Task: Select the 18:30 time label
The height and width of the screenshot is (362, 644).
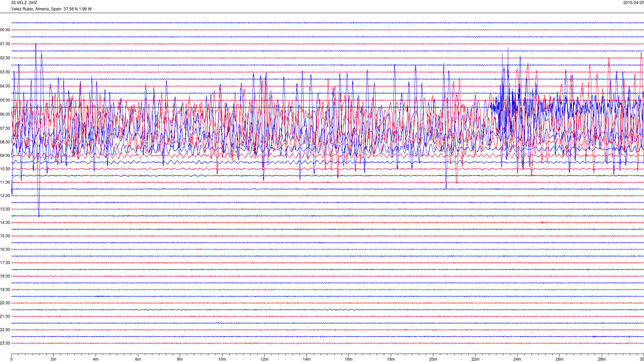Action: tap(5, 276)
